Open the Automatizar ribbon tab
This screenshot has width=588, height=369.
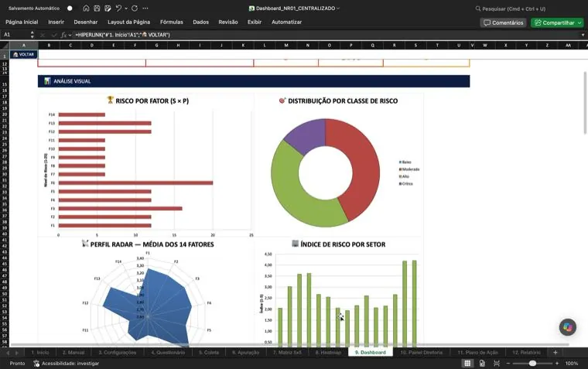tap(286, 22)
